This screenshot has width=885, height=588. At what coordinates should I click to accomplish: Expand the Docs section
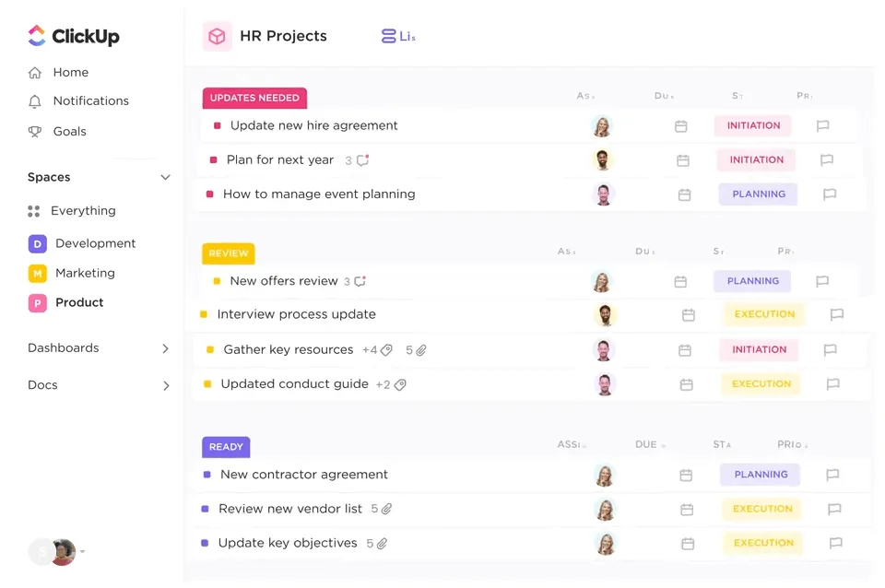[166, 386]
